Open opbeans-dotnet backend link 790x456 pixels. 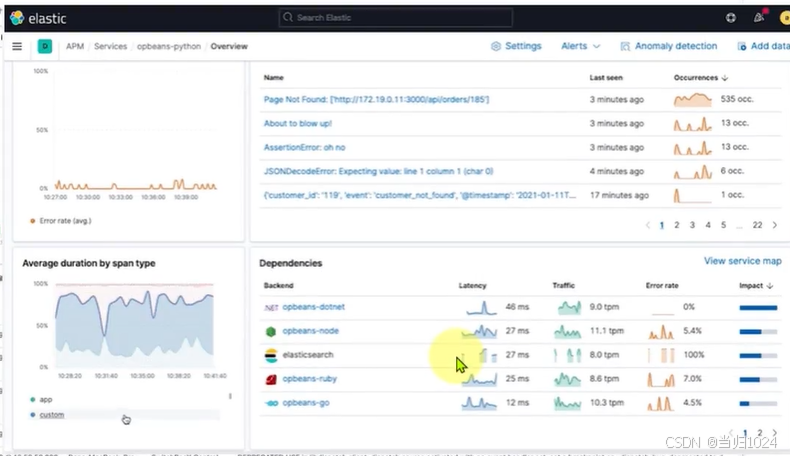point(313,307)
